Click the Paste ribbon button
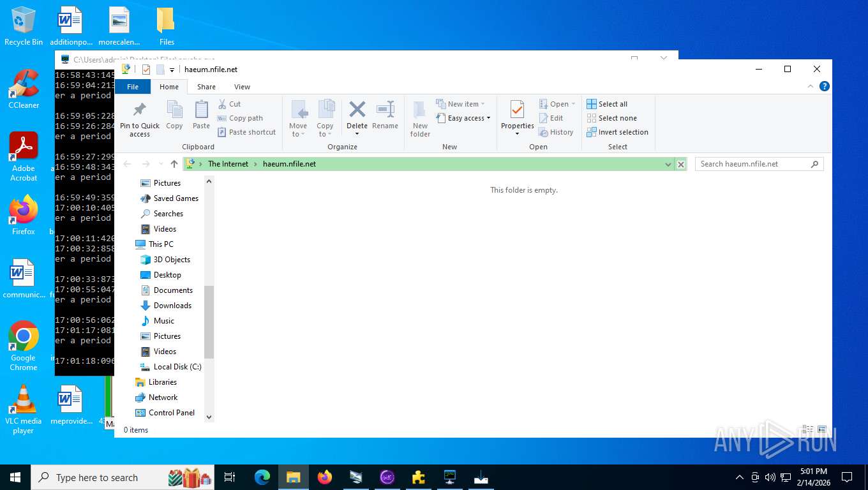This screenshot has height=490, width=868. [x=201, y=115]
